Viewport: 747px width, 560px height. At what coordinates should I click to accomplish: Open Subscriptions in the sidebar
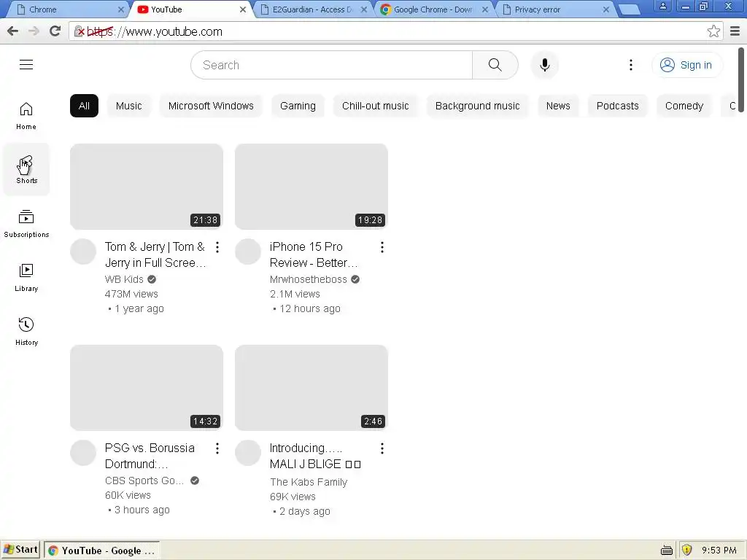coord(26,224)
